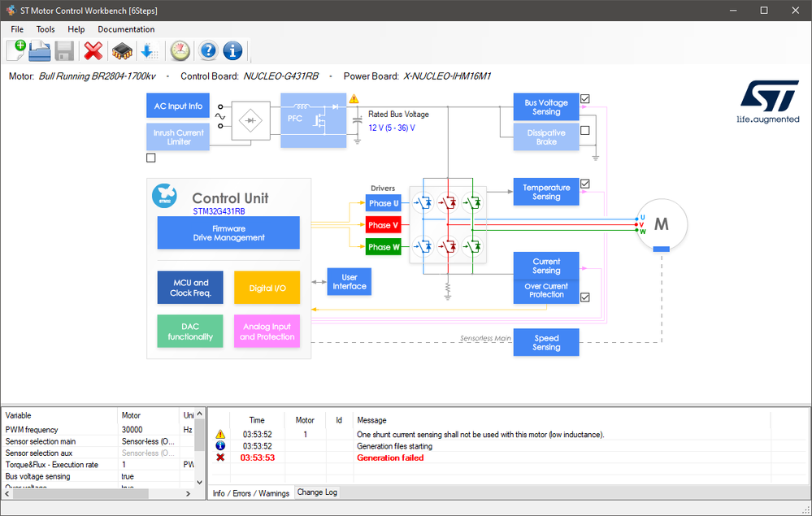Enable the Inrush Current Limiter checkbox
This screenshot has width=812, height=516.
tap(151, 158)
